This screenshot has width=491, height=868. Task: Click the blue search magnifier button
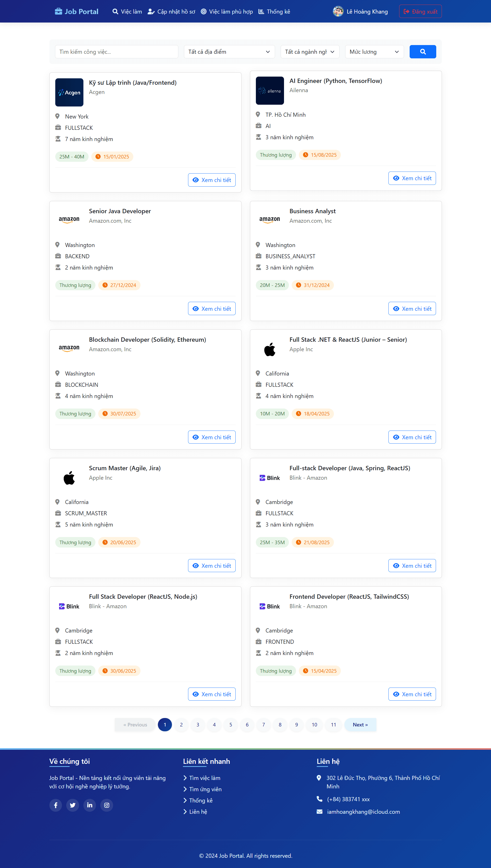coord(422,52)
